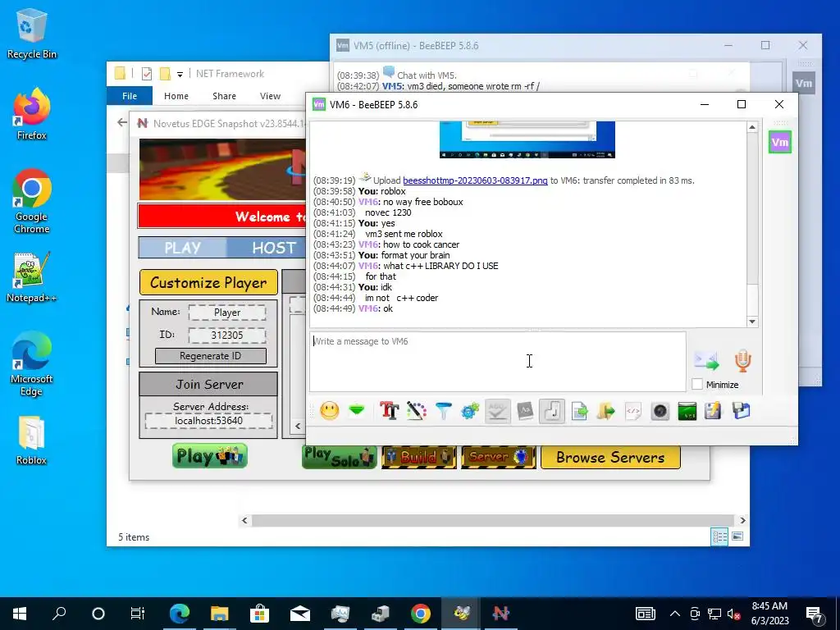This screenshot has height=630, width=840.
Task: Click the player ID field showing 312305
Action: tap(227, 336)
